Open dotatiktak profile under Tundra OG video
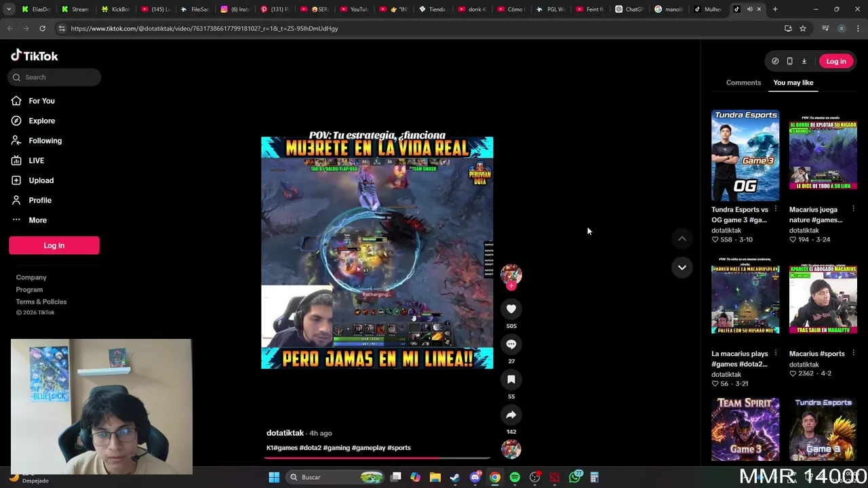868x488 pixels. tap(726, 230)
